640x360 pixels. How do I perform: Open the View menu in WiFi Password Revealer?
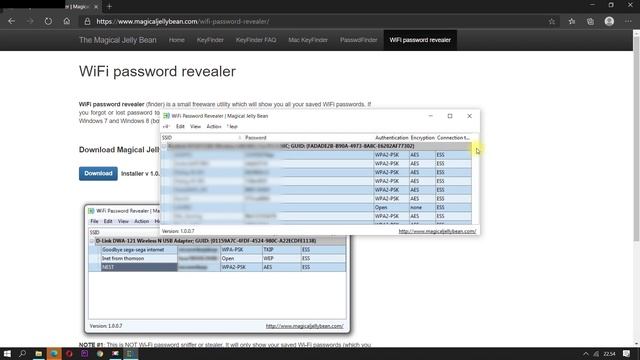pos(195,127)
